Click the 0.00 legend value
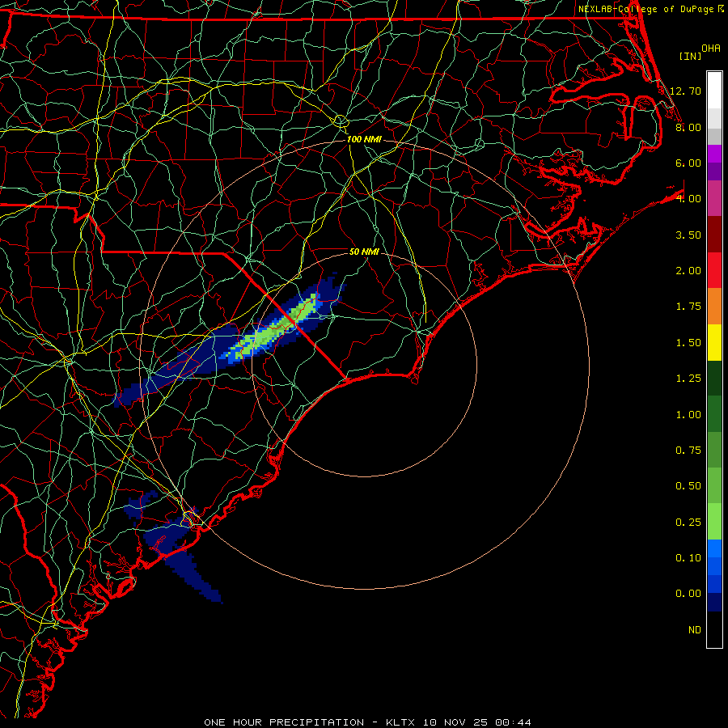Viewport: 728px width, 728px height. pos(688,594)
